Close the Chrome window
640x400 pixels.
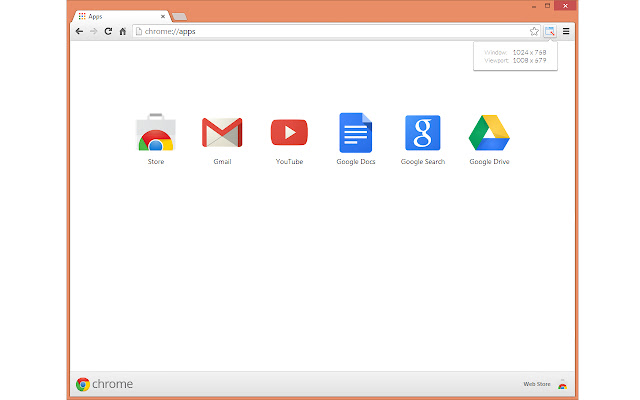(565, 6)
